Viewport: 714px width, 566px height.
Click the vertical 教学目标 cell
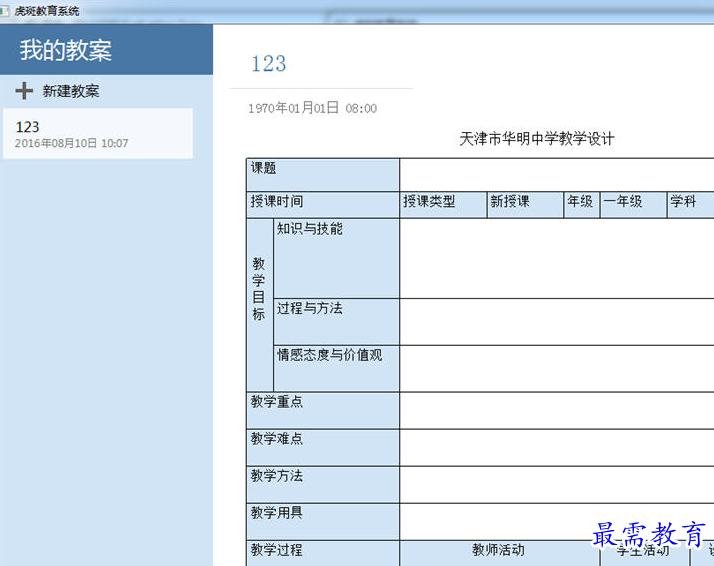pyautogui.click(x=260, y=305)
